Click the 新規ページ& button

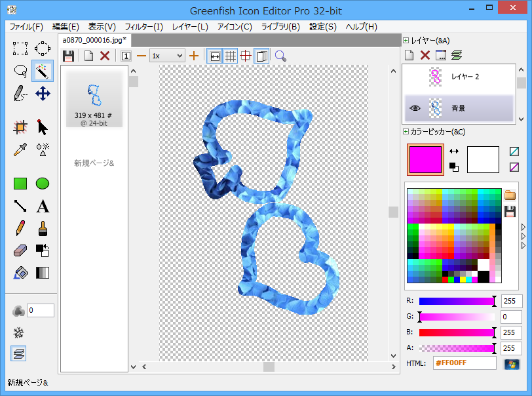tap(94, 163)
